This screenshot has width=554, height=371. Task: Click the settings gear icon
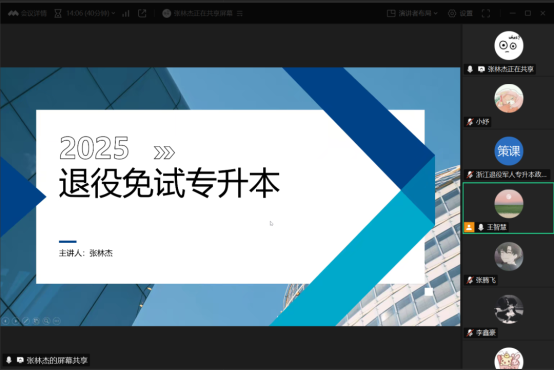(452, 13)
